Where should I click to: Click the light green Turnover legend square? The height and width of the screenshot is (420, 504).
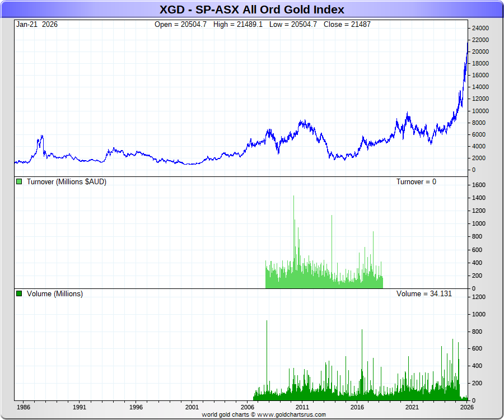tap(19, 182)
